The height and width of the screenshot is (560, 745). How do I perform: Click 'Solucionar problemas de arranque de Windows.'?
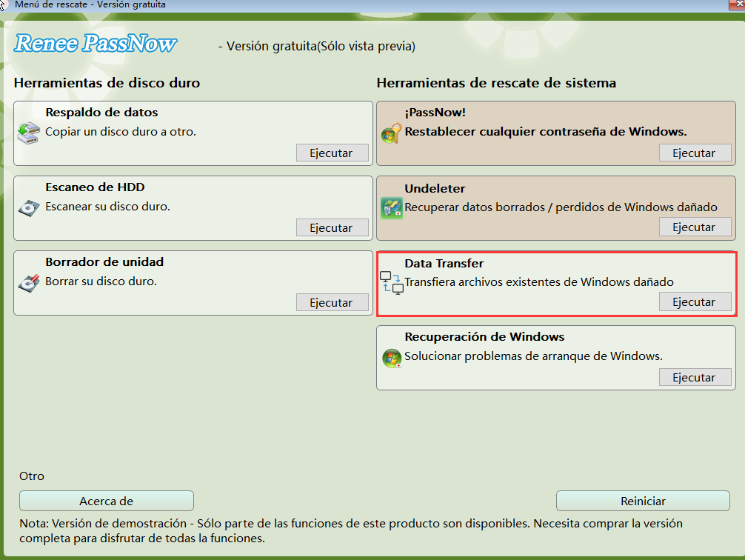(533, 356)
